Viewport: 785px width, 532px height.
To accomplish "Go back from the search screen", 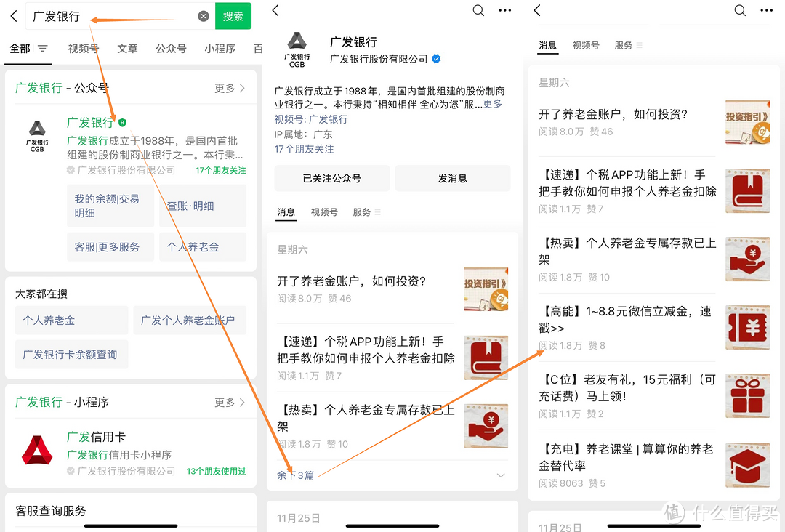I will [14, 17].
